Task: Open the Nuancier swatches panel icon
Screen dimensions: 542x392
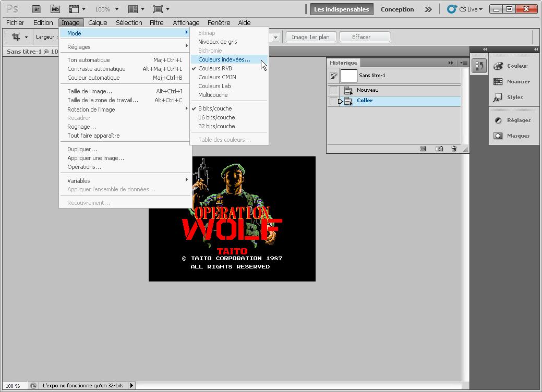Action: pos(498,81)
